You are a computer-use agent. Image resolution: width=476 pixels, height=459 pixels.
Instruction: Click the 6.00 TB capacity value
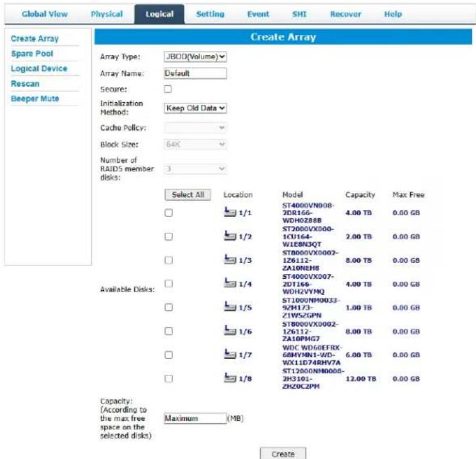(359, 355)
